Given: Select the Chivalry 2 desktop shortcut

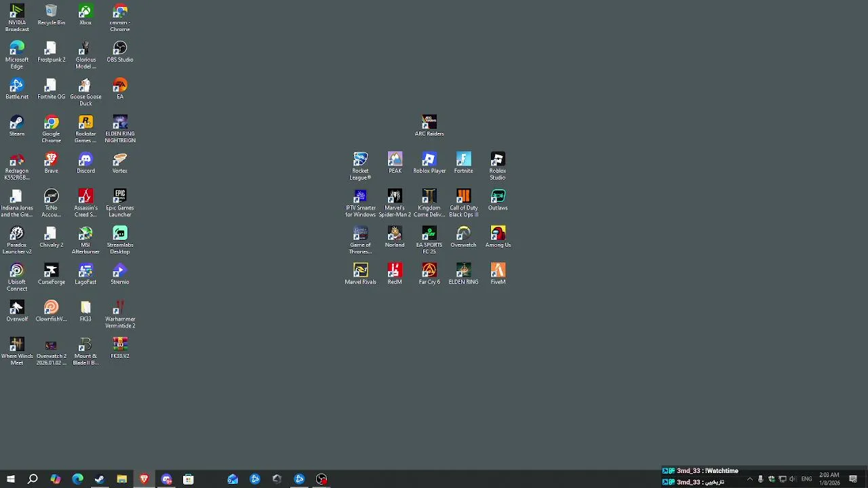Looking at the screenshot, I should (52, 237).
